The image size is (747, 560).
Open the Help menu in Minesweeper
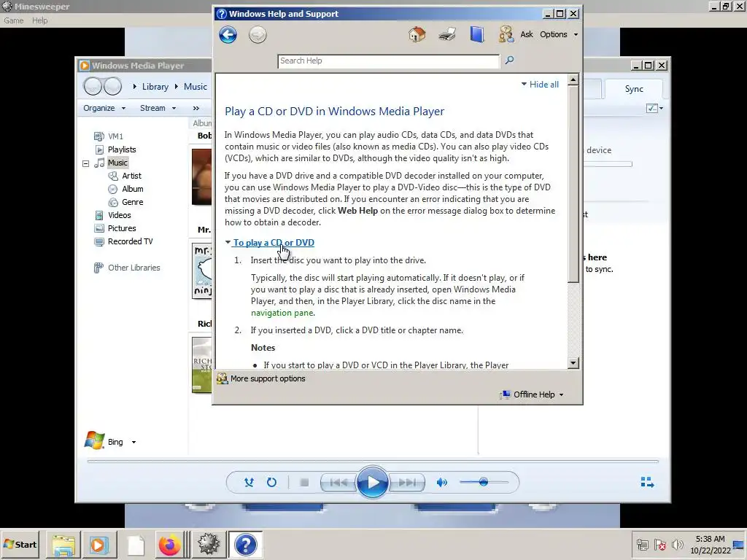point(40,20)
